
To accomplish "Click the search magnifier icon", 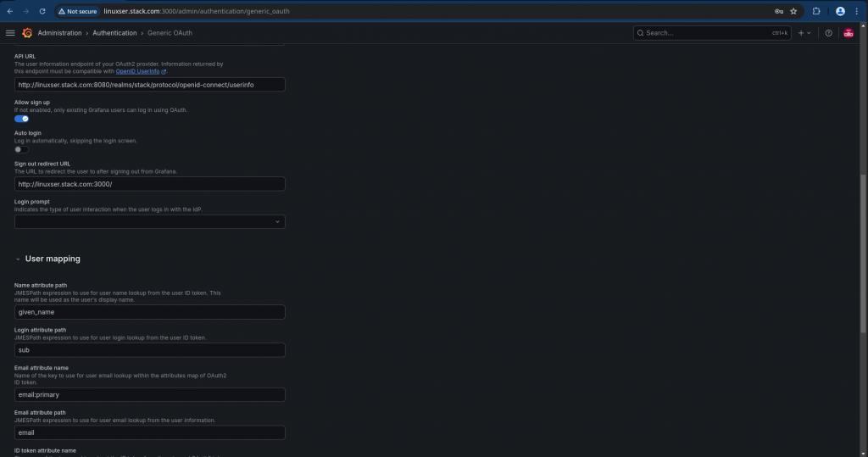I will [x=641, y=33].
